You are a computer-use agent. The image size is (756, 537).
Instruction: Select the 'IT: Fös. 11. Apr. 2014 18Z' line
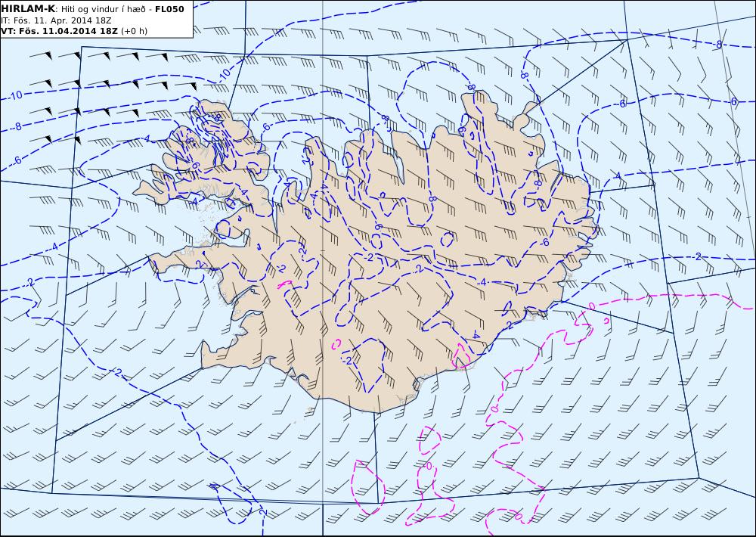57,20
